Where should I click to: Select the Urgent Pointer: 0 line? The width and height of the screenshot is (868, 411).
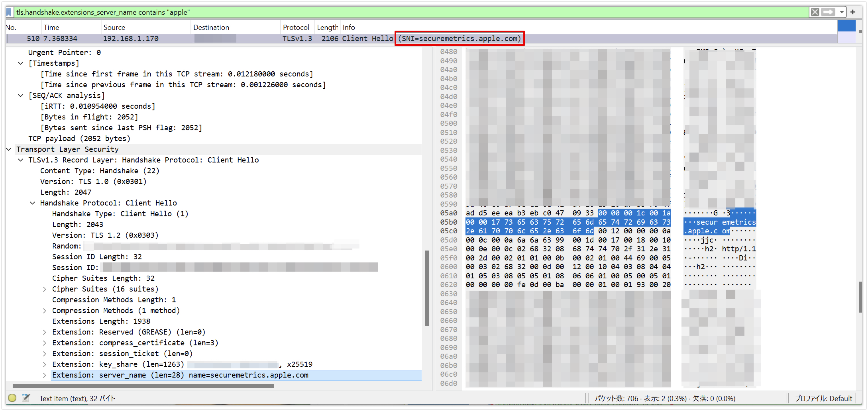[x=64, y=52]
